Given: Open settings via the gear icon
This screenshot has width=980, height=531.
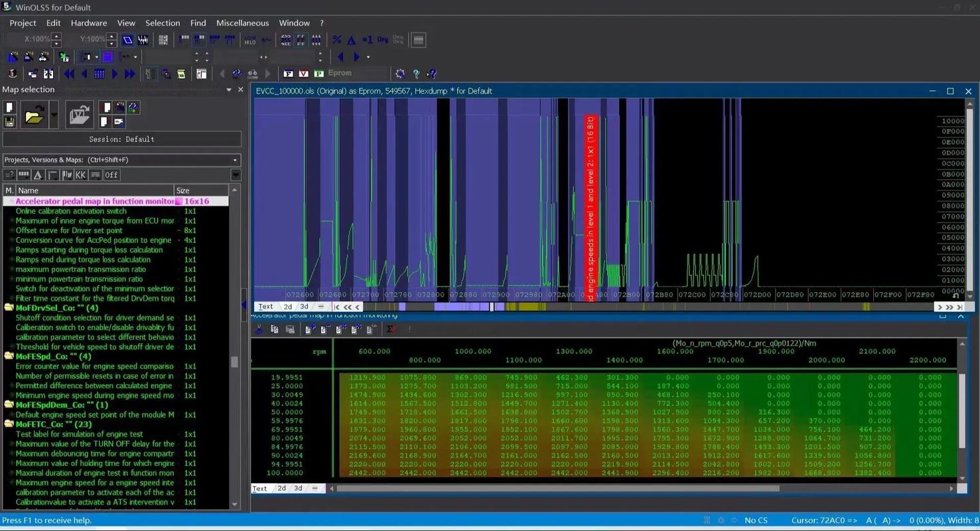Looking at the screenshot, I should click(400, 74).
